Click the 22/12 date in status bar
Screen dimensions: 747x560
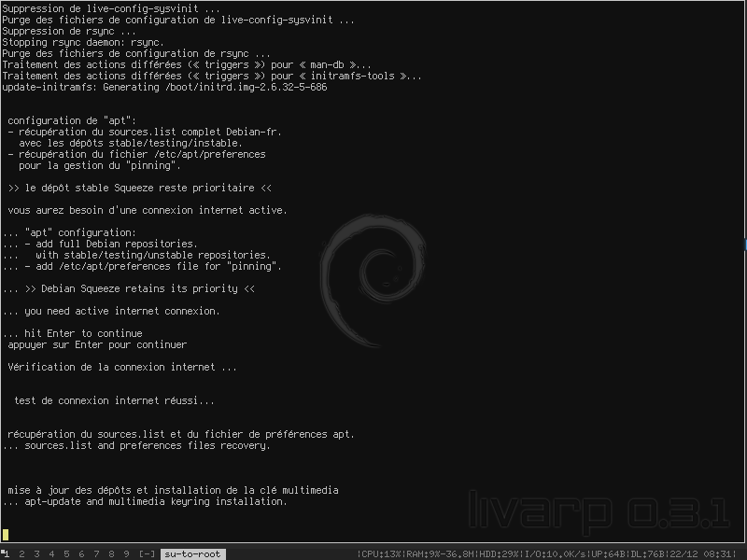pos(684,553)
